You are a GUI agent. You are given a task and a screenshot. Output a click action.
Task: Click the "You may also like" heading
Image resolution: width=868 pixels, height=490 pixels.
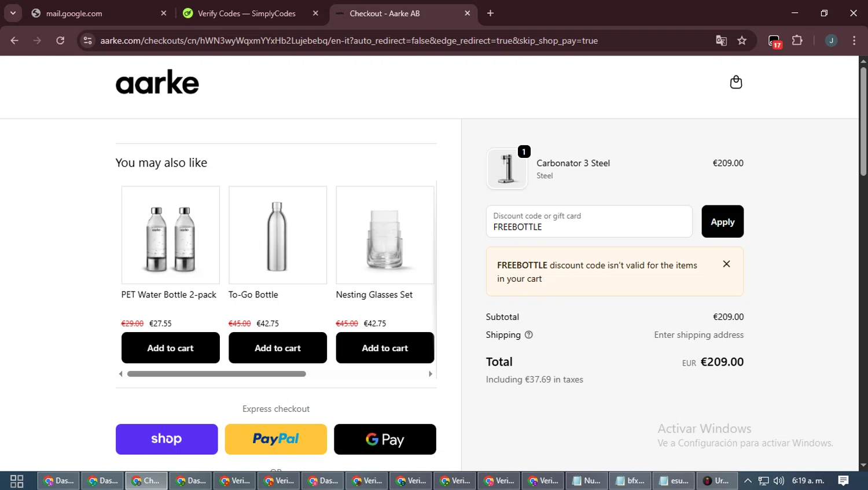161,163
